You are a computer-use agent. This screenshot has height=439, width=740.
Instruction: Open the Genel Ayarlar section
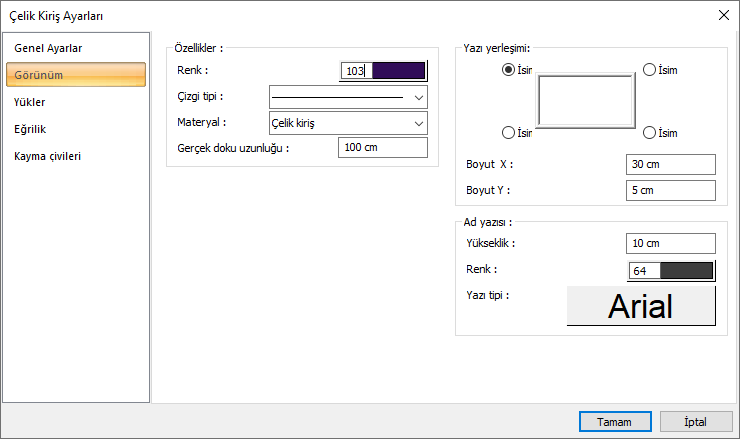(48, 48)
